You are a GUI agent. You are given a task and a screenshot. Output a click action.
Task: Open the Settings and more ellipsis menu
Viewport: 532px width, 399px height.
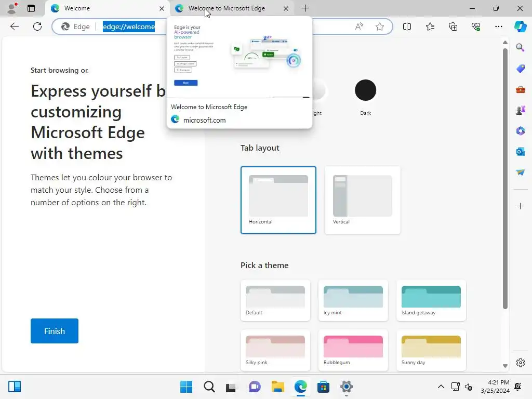(499, 26)
